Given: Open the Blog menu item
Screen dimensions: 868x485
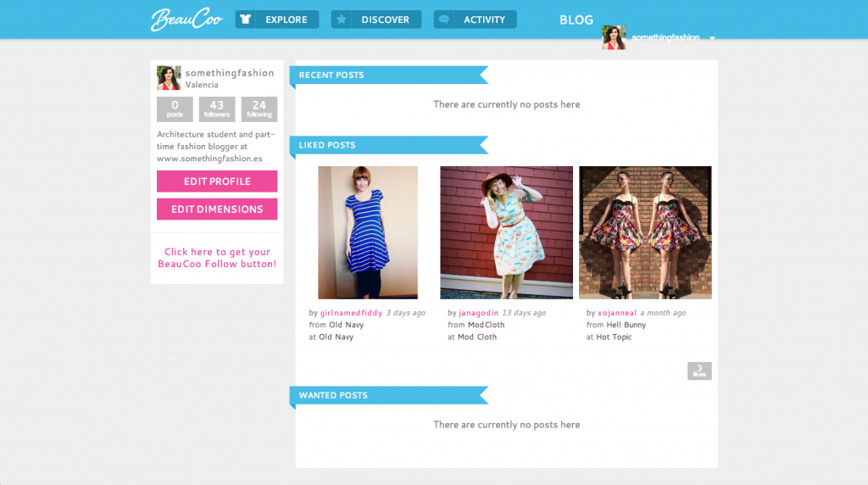Looking at the screenshot, I should click(x=576, y=20).
